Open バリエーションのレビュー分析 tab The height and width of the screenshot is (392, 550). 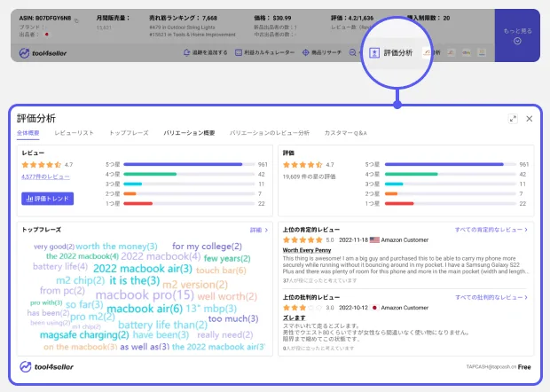[270, 133]
